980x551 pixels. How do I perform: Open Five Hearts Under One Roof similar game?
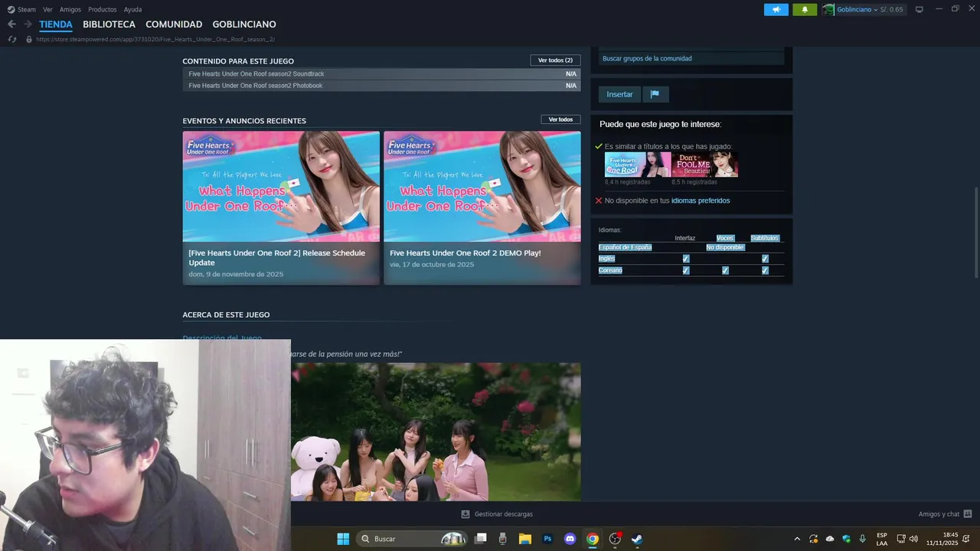pyautogui.click(x=638, y=165)
